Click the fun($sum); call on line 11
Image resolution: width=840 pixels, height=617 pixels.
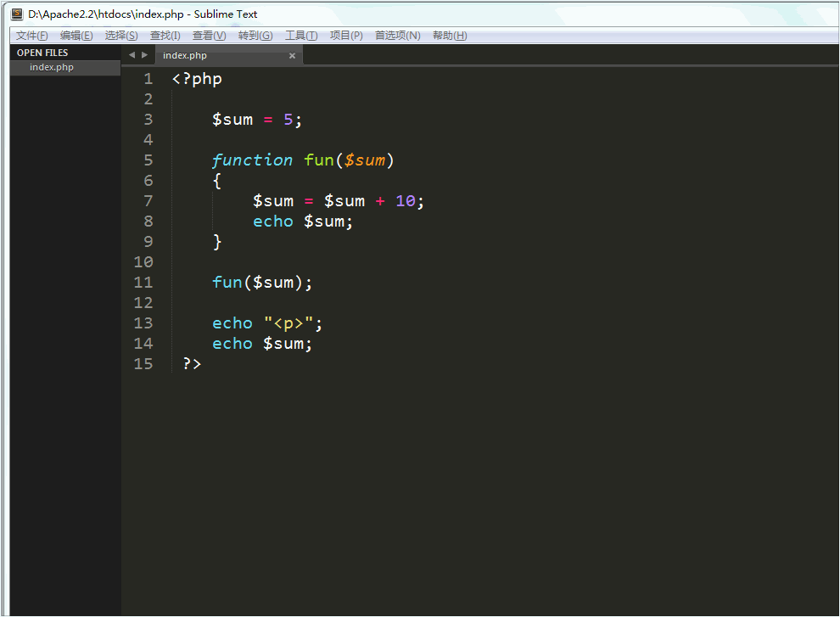tap(262, 283)
